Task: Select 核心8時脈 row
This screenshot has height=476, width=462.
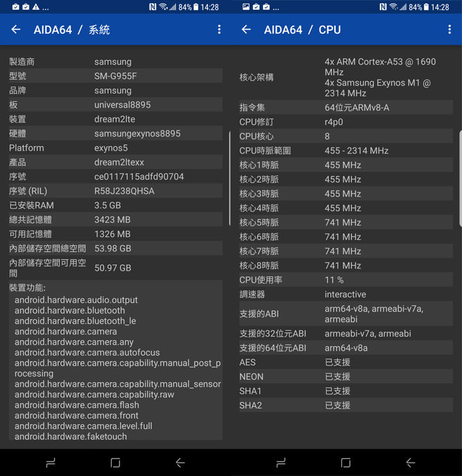Action: tap(346, 266)
